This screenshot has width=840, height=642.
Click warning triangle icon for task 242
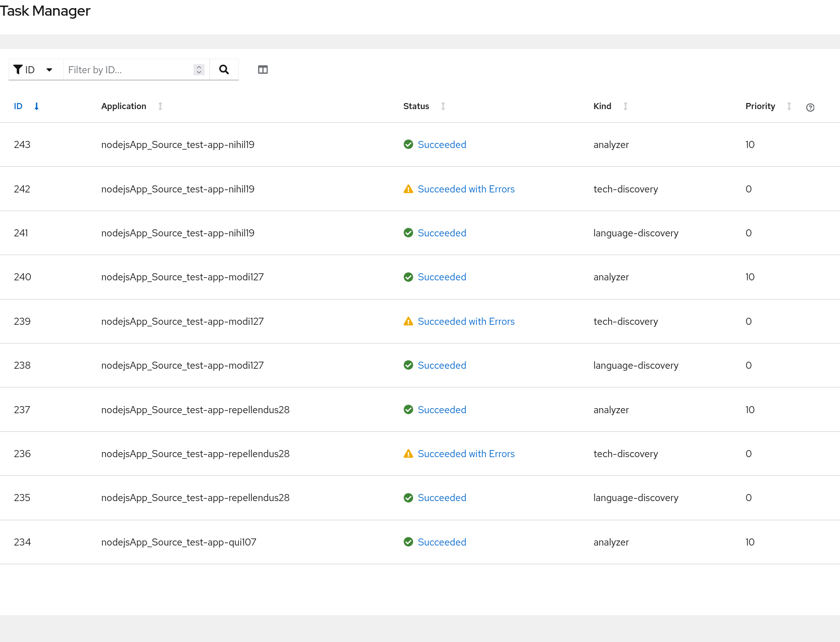point(409,189)
